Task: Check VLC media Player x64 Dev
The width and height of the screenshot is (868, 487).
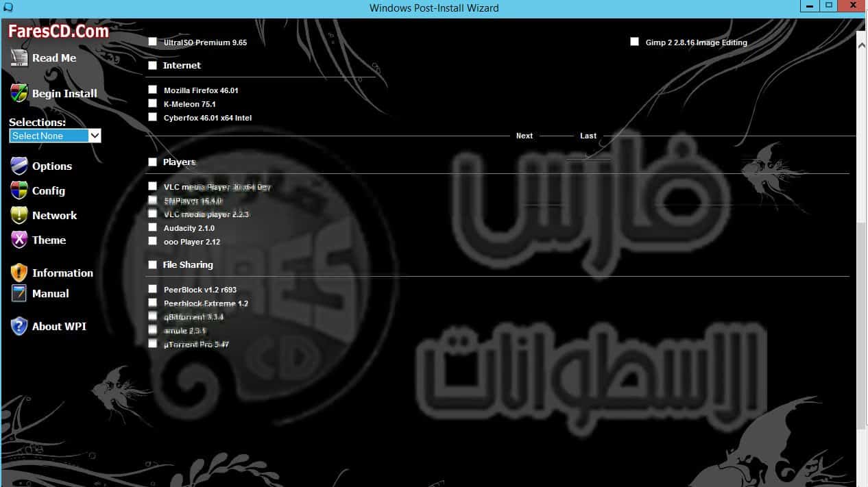Action: 152,186
